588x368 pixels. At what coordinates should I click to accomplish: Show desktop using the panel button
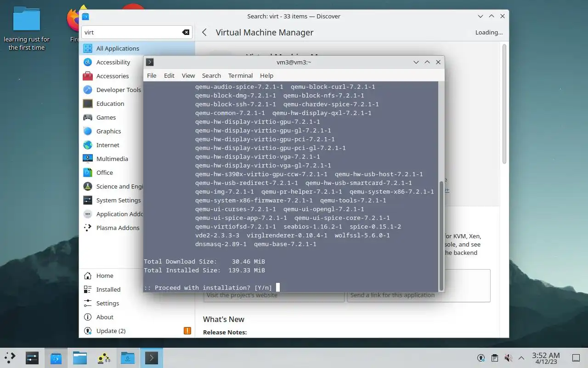pyautogui.click(x=576, y=357)
